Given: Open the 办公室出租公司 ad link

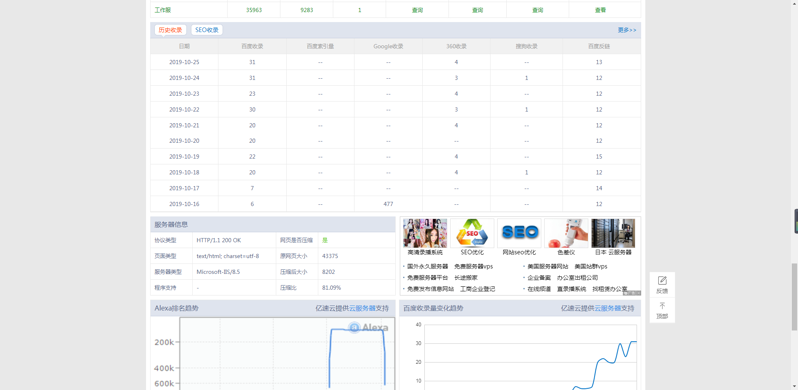Looking at the screenshot, I should click(578, 278).
